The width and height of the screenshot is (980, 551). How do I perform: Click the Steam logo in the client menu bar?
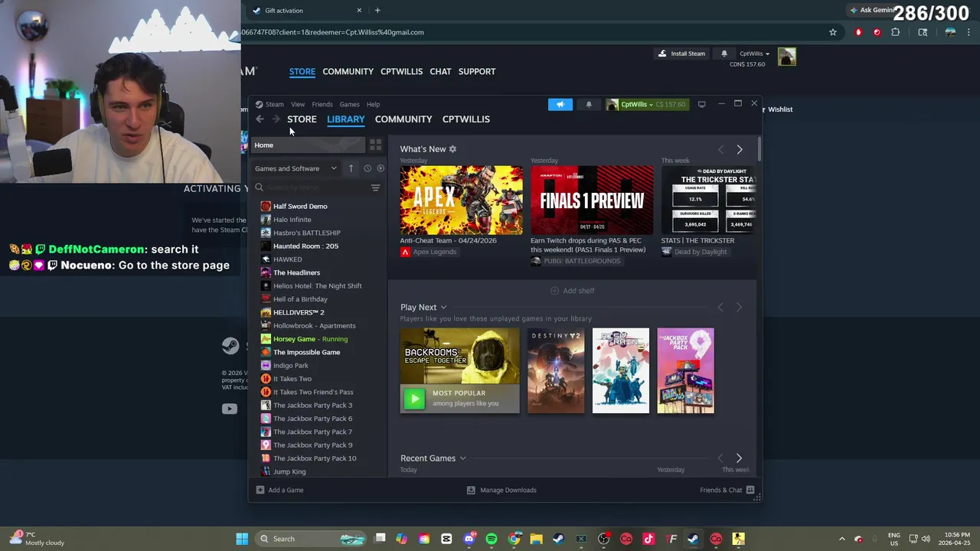pos(259,104)
